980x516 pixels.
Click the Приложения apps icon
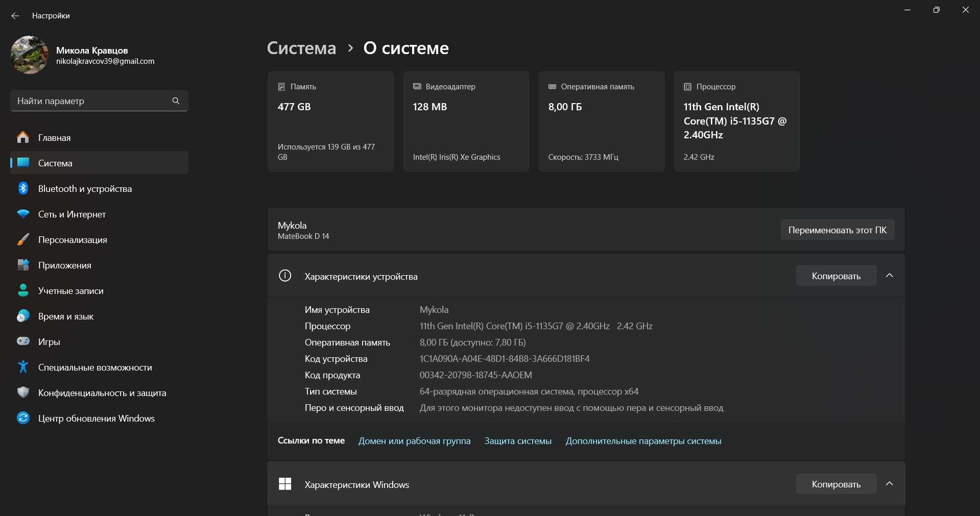click(23, 265)
